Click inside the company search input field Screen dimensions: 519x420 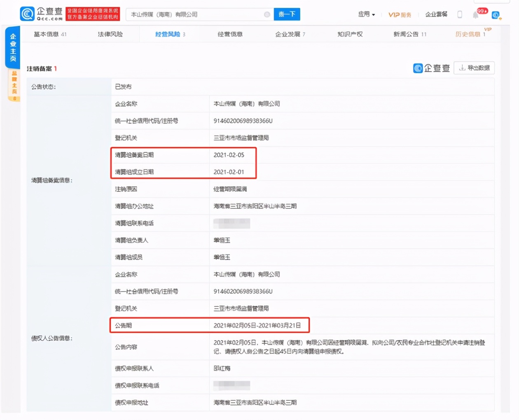pyautogui.click(x=194, y=14)
